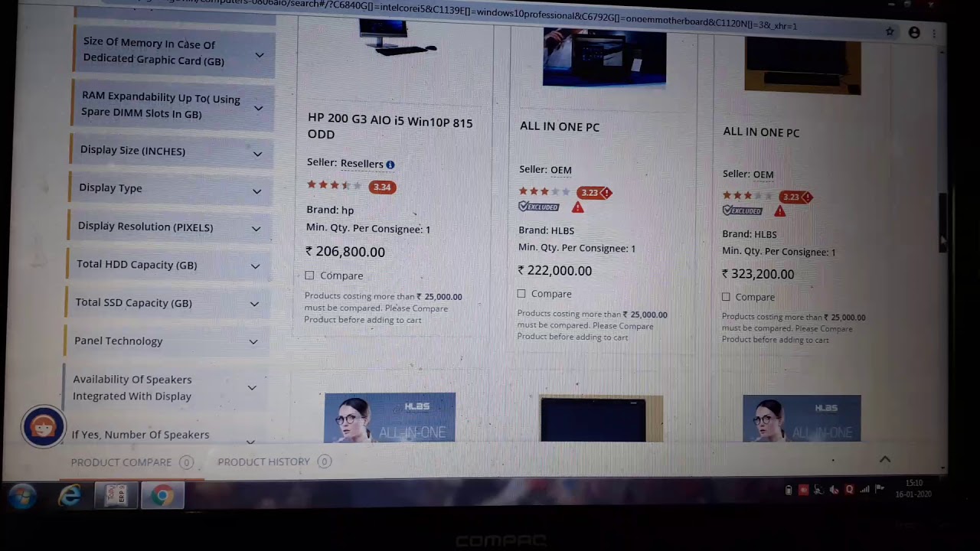Click OEM seller link on ₹222,000 product

[x=561, y=170]
